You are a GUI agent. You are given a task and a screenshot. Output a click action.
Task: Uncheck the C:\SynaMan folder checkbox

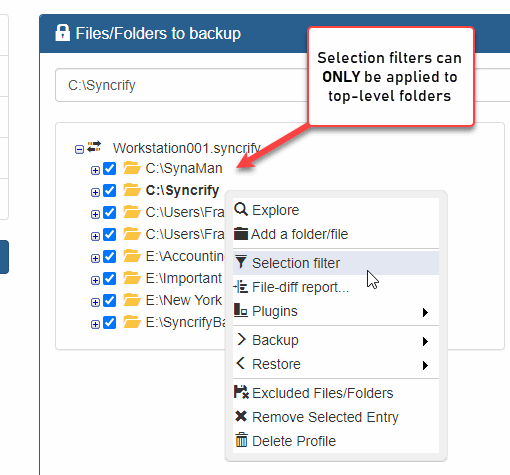tap(109, 169)
